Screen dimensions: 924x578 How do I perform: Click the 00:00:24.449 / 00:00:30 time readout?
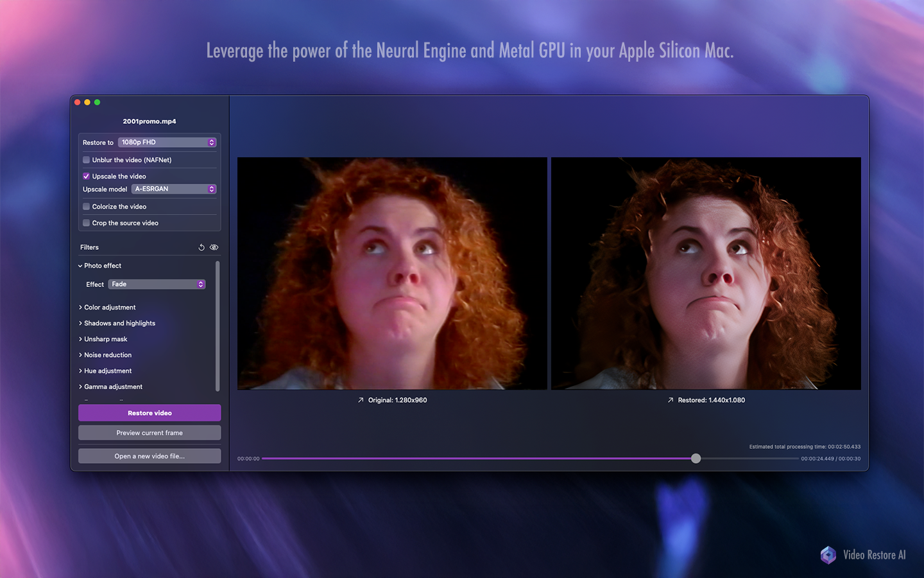pos(831,459)
